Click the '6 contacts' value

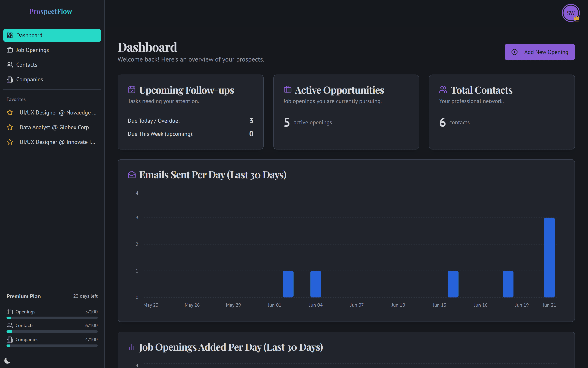pos(454,122)
